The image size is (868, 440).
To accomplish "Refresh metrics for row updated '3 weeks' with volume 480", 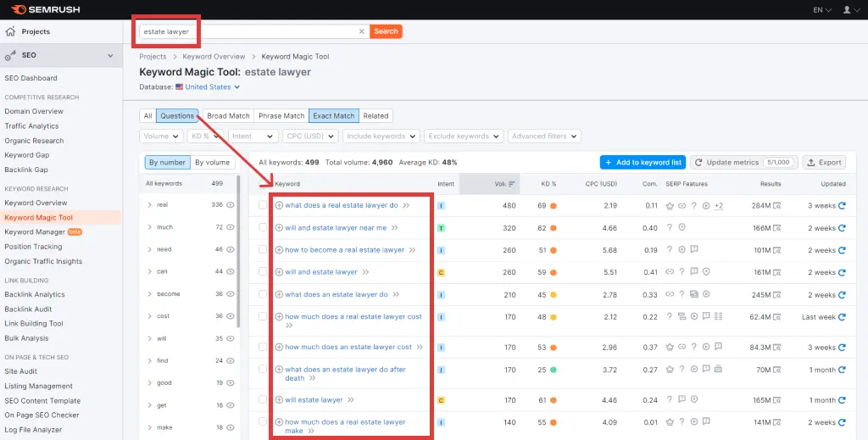I will pyautogui.click(x=842, y=205).
